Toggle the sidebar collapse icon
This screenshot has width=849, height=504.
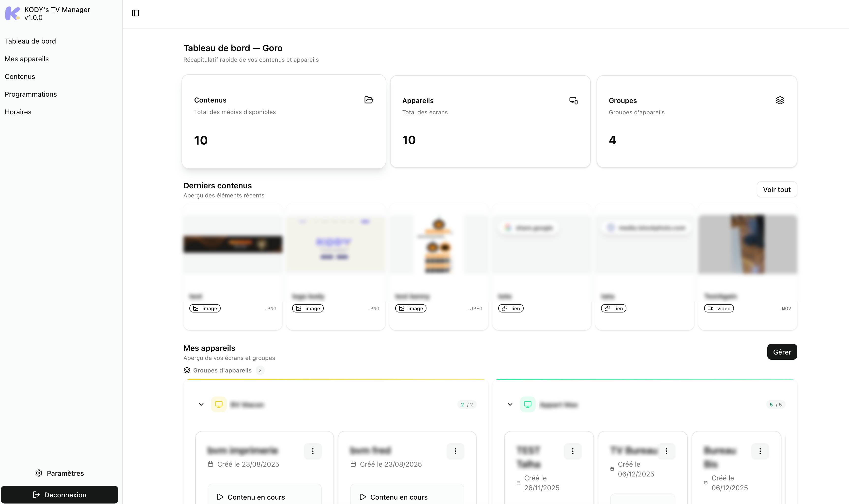(136, 13)
